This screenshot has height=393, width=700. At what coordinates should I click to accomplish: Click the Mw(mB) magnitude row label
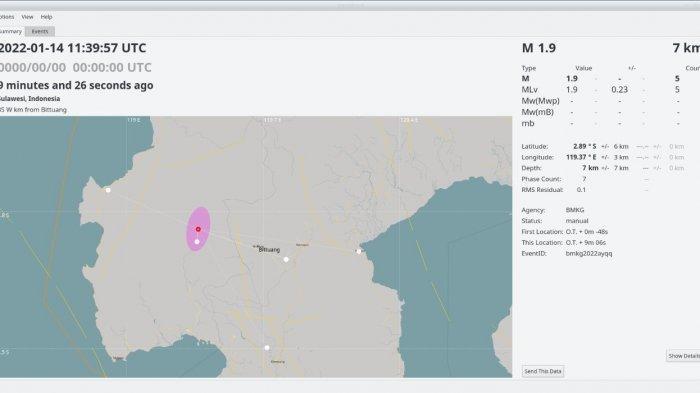pos(538,112)
